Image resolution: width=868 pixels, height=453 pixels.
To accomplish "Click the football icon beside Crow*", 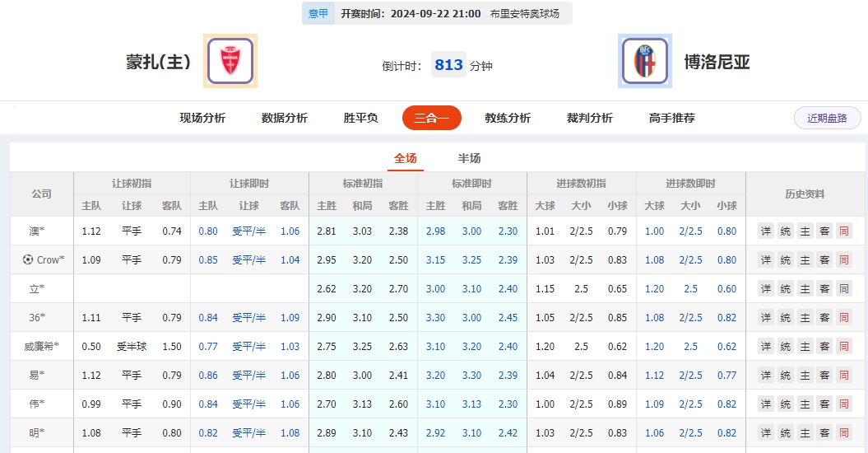I will click(x=28, y=260).
